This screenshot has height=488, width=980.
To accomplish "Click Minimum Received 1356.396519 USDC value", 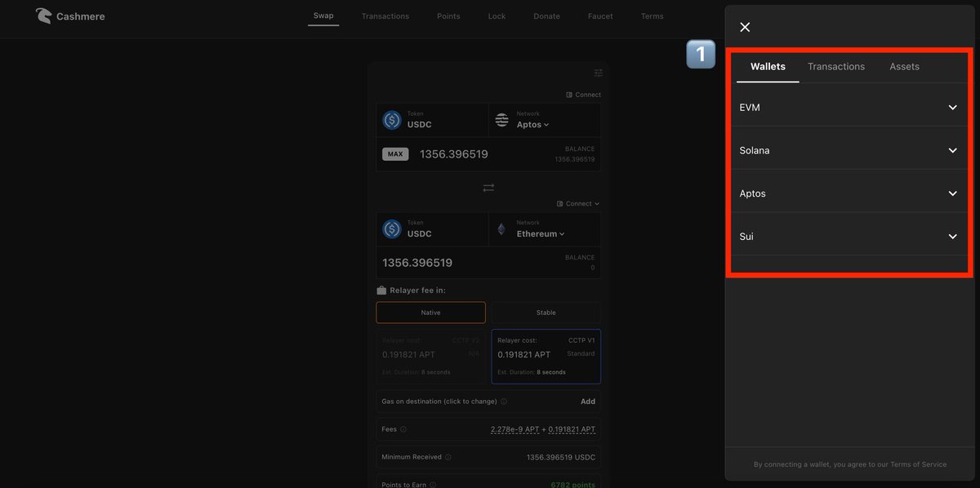I will pos(561,457).
